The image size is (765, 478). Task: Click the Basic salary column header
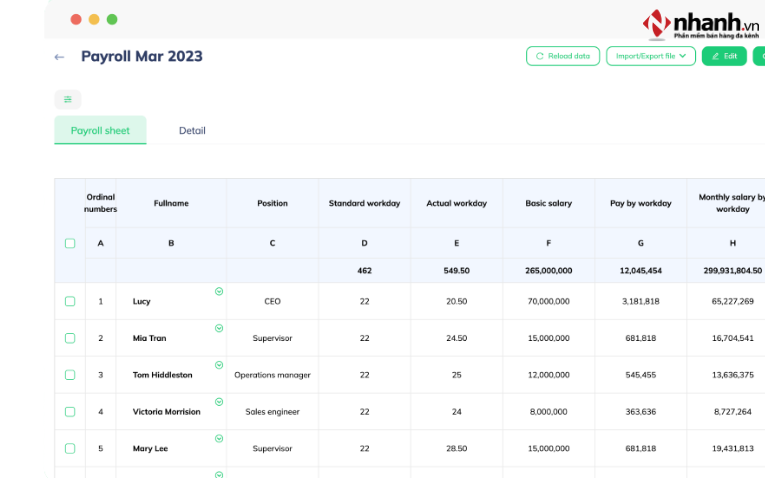(548, 203)
